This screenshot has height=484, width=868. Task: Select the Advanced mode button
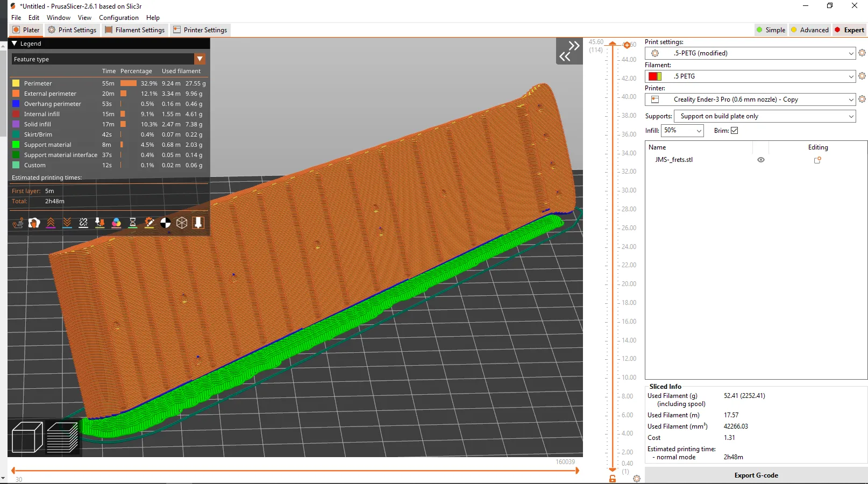coord(809,30)
